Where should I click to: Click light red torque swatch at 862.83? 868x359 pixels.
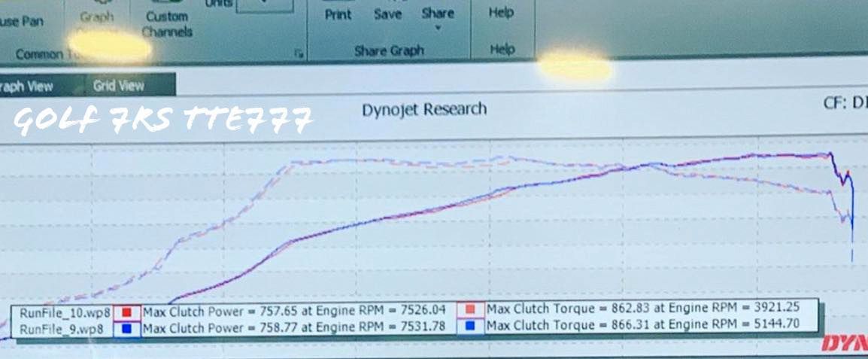pyautogui.click(x=470, y=309)
